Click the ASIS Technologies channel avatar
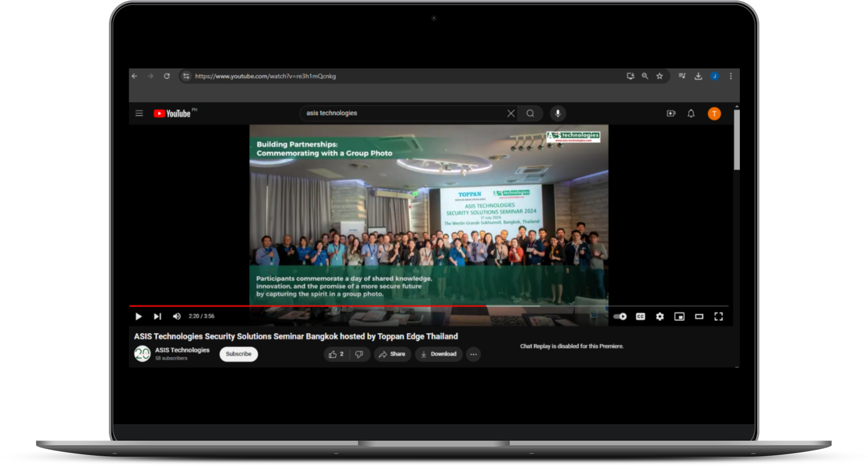 (x=142, y=354)
